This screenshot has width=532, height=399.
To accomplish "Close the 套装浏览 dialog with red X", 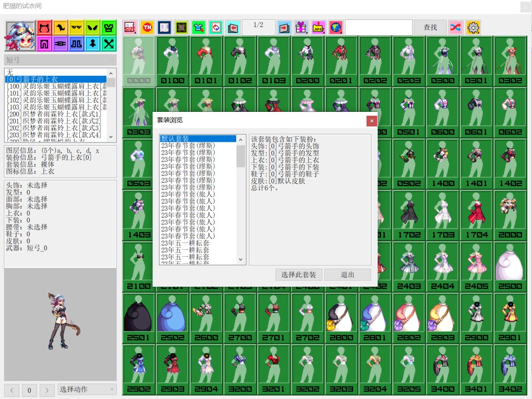I will click(372, 121).
